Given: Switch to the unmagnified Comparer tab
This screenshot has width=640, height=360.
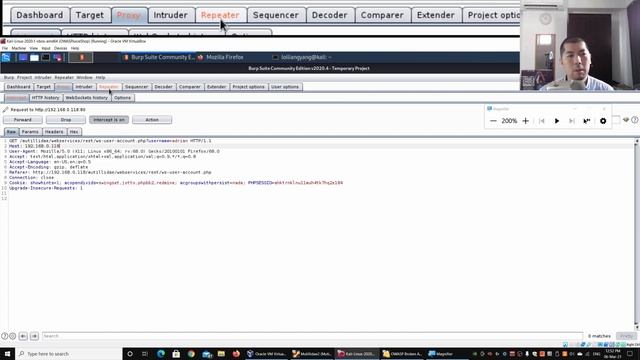Looking at the screenshot, I should point(190,87).
